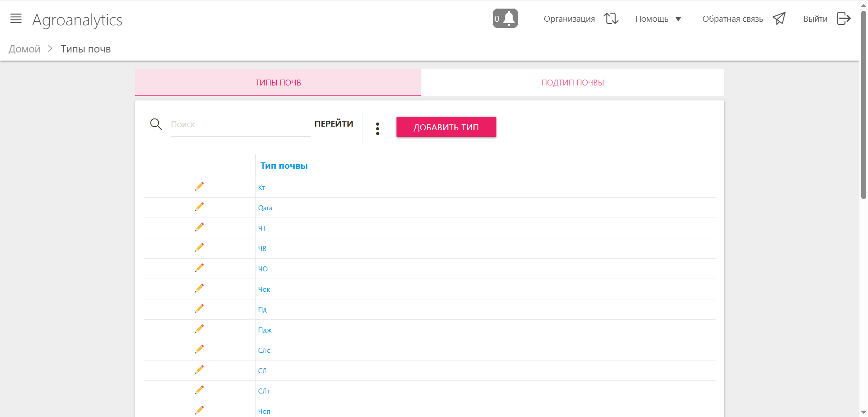Image resolution: width=868 pixels, height=417 pixels.
Task: Click the organization switch arrows icon
Action: (611, 19)
